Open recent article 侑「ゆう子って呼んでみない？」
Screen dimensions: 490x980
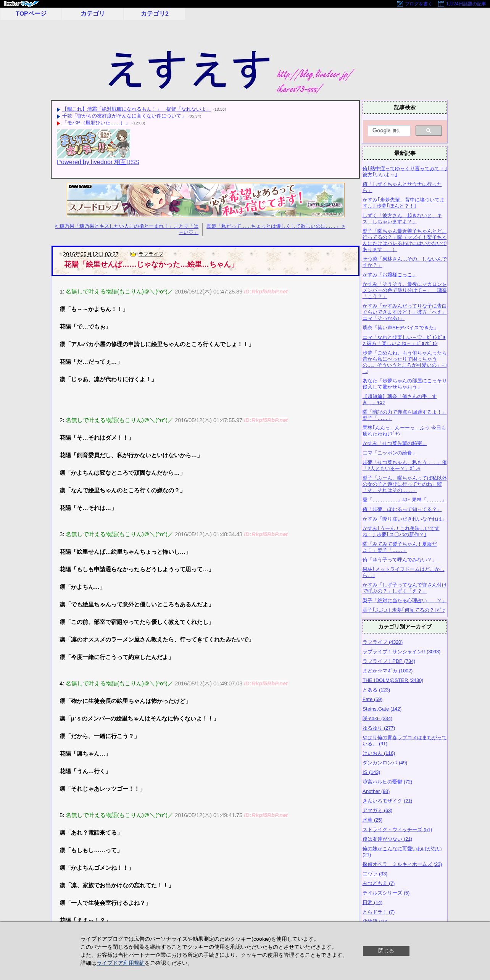tap(400, 560)
